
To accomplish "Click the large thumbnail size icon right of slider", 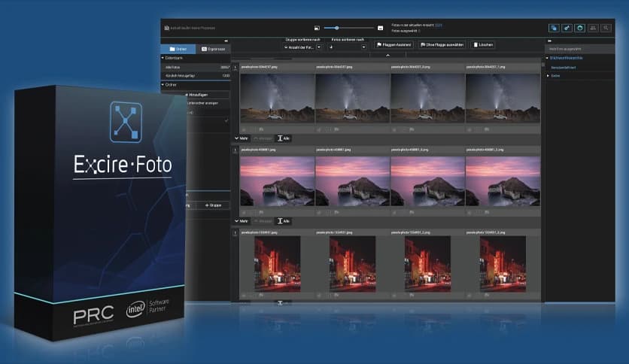I will click(380, 28).
